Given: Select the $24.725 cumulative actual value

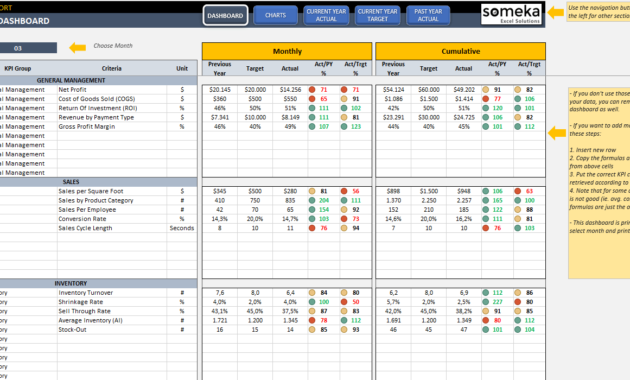Looking at the screenshot, I should pos(464,117).
